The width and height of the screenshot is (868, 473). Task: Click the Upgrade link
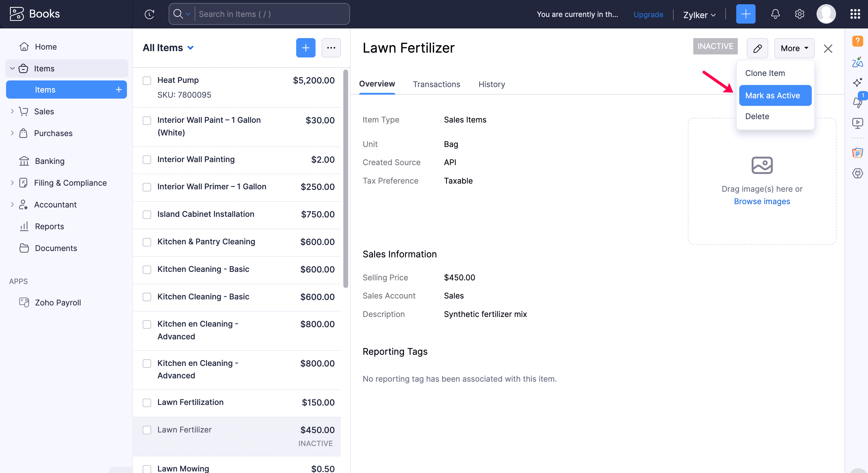click(648, 15)
